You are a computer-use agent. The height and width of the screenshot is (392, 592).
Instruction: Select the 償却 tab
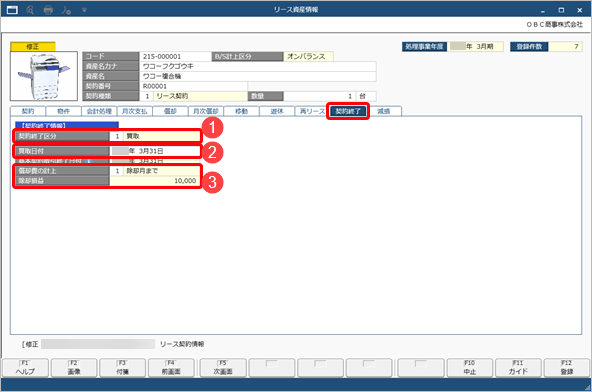pos(170,111)
